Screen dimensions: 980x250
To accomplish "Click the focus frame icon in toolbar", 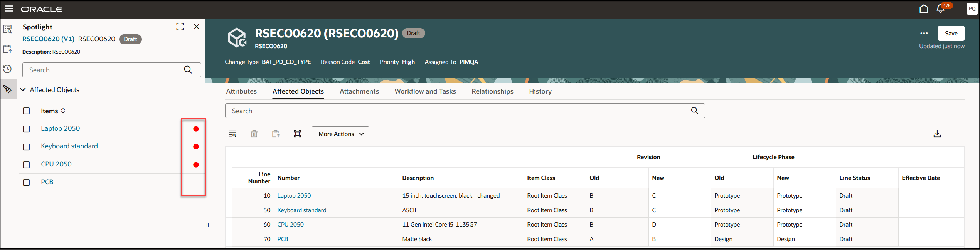I will [297, 134].
